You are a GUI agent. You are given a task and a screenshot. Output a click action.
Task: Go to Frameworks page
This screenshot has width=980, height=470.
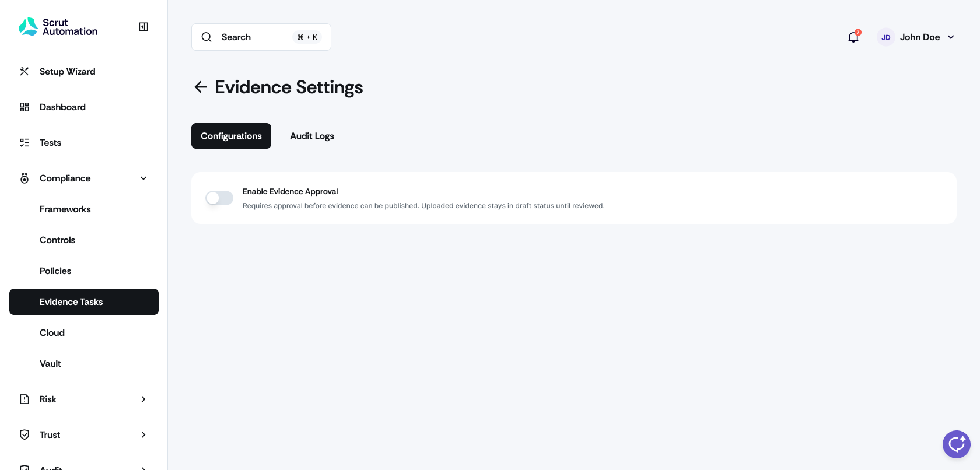[65, 209]
